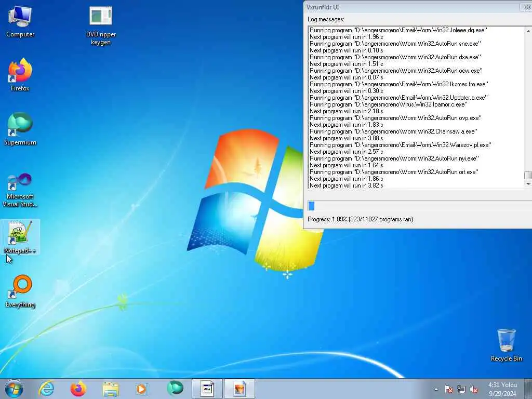Screen dimensions: 532x399
Task: Click the log line for Worm.Win32.AutoRun.ovp.exe
Action: (x=395, y=118)
